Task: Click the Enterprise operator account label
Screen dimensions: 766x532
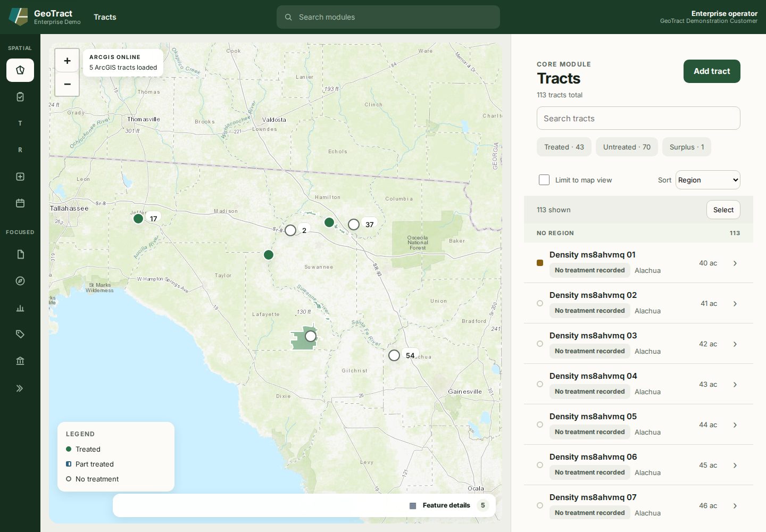Action: [725, 13]
